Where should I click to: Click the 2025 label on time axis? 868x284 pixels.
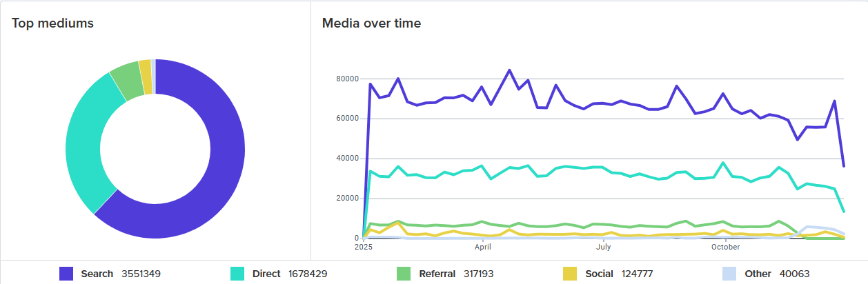pos(363,245)
